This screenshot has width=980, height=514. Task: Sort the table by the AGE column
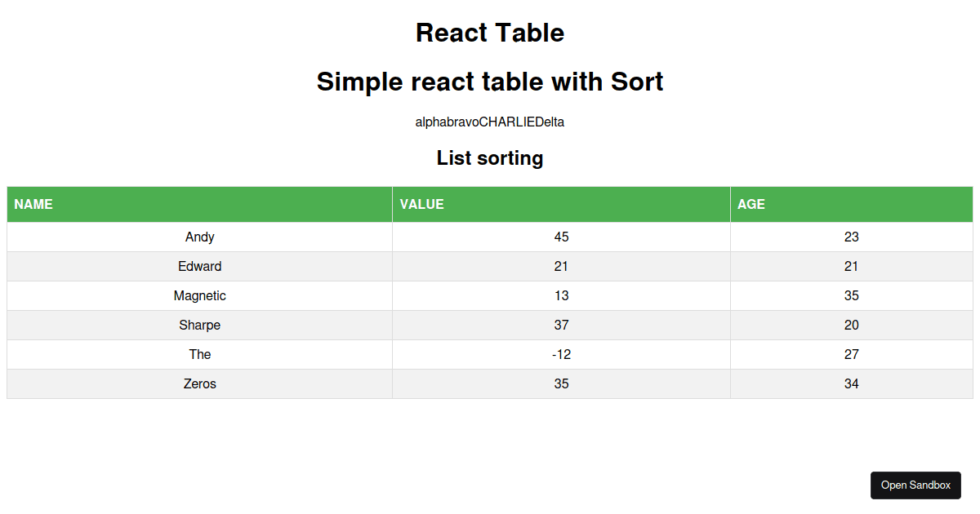click(x=753, y=204)
